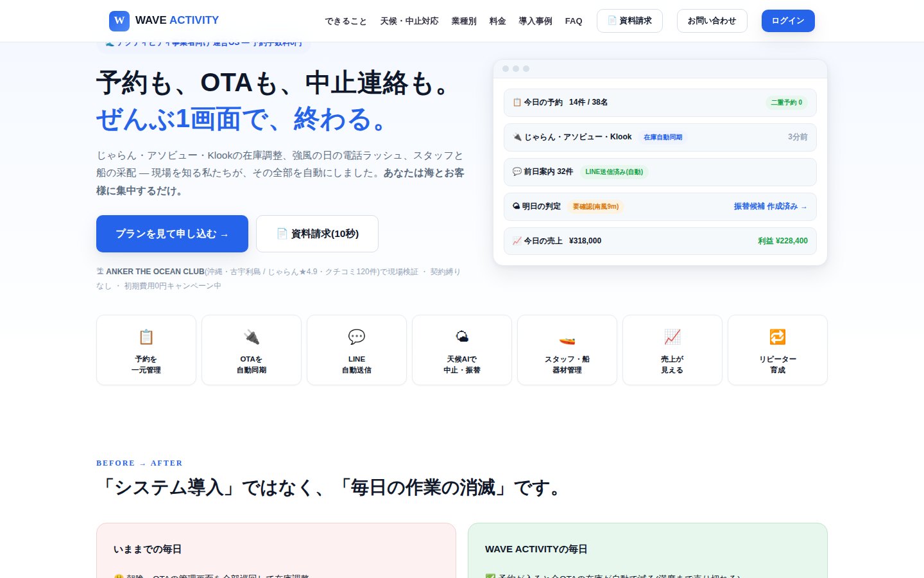Select the リピーター育成 label text

click(x=778, y=365)
